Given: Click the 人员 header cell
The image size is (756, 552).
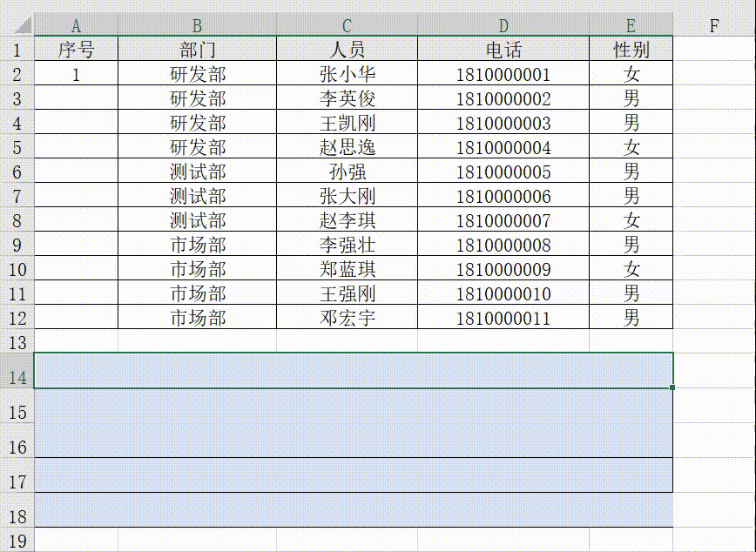Looking at the screenshot, I should tap(347, 49).
